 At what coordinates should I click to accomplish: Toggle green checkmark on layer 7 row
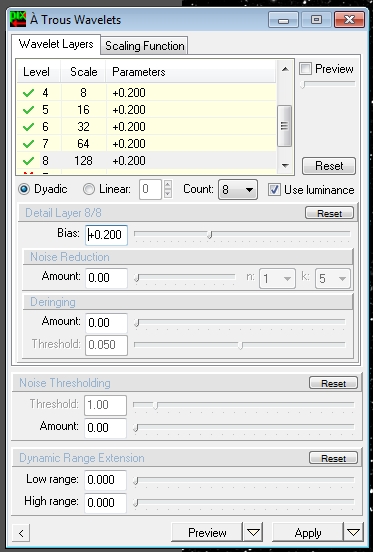(28, 144)
